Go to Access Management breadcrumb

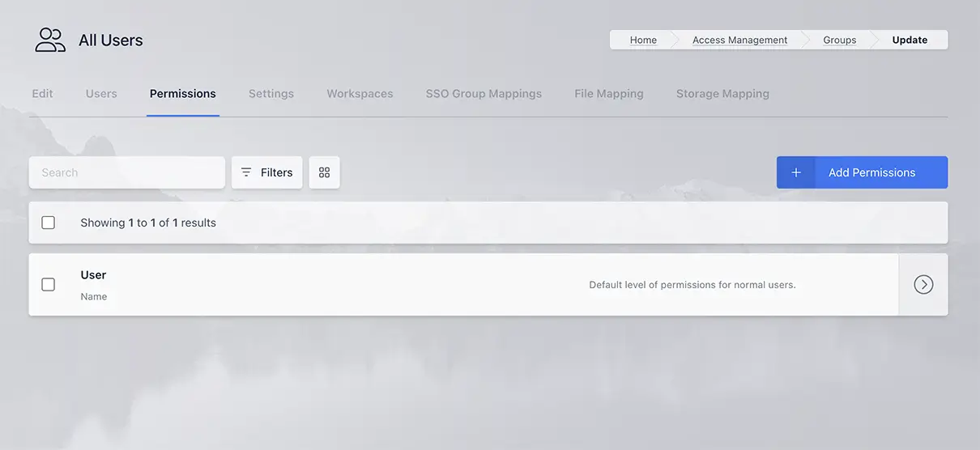point(739,40)
